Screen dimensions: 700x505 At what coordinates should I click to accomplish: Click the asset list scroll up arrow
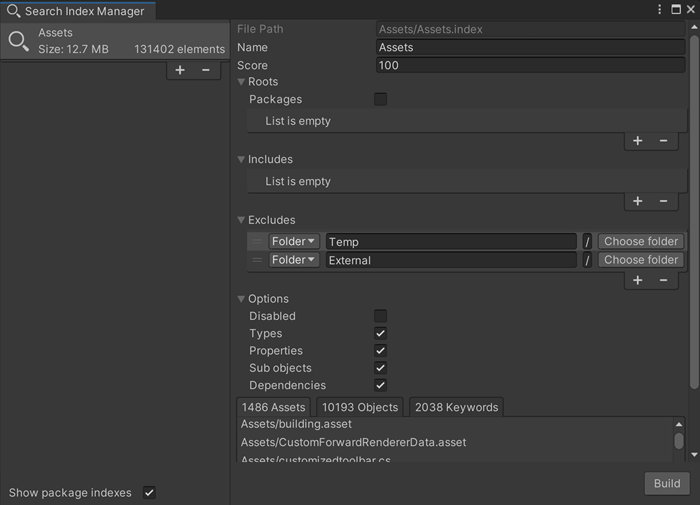click(x=679, y=424)
